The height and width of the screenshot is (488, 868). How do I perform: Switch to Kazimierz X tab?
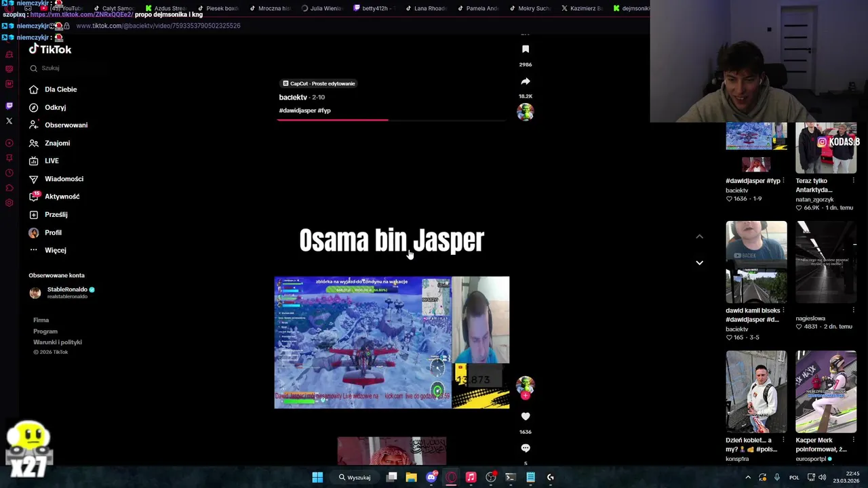583,8
